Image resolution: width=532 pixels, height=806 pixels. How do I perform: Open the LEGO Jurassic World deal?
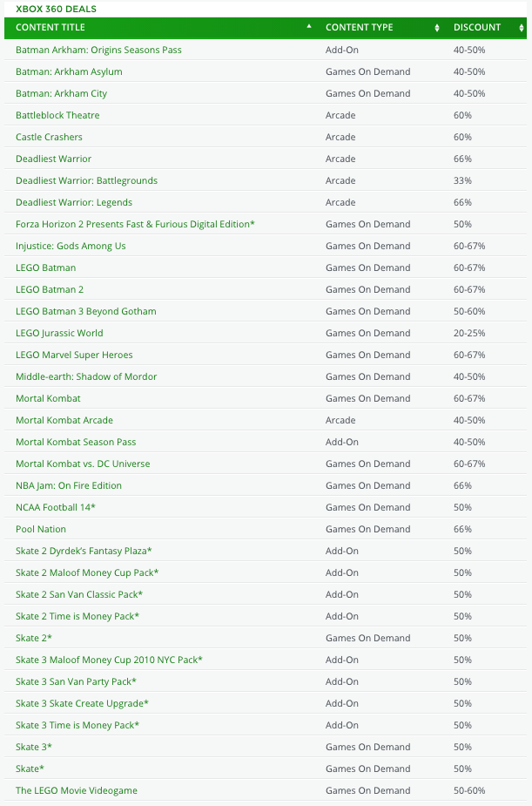pos(59,333)
